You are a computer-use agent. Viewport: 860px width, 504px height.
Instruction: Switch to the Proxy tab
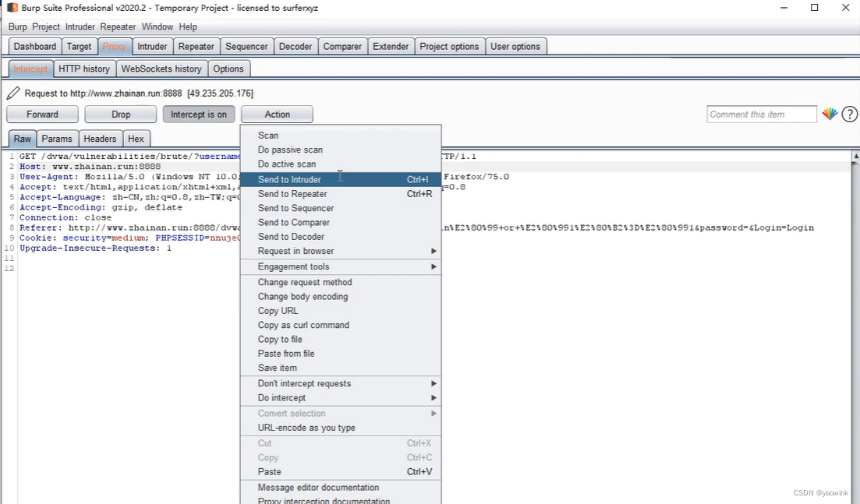tap(114, 47)
